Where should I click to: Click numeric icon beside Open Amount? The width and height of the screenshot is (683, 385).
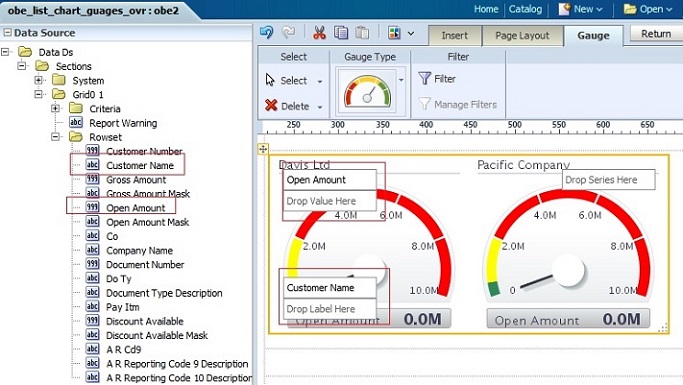point(92,207)
